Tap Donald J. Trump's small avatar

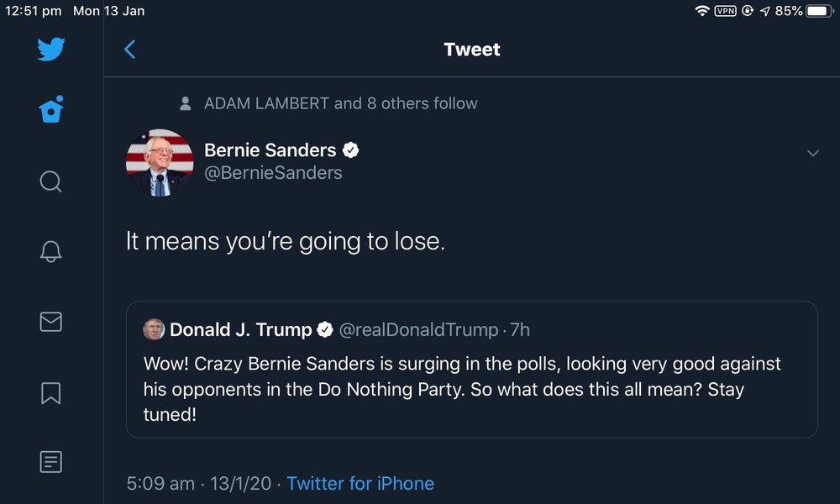(154, 330)
